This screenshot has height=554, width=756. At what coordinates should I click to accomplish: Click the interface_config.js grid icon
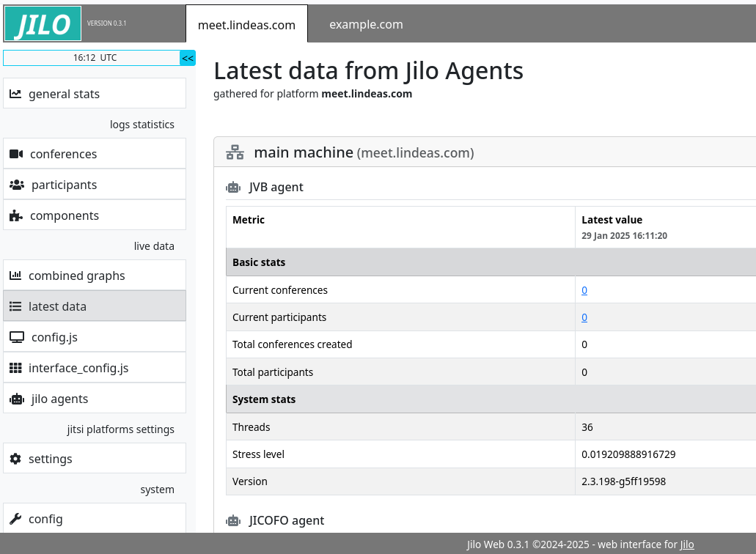tap(15, 368)
